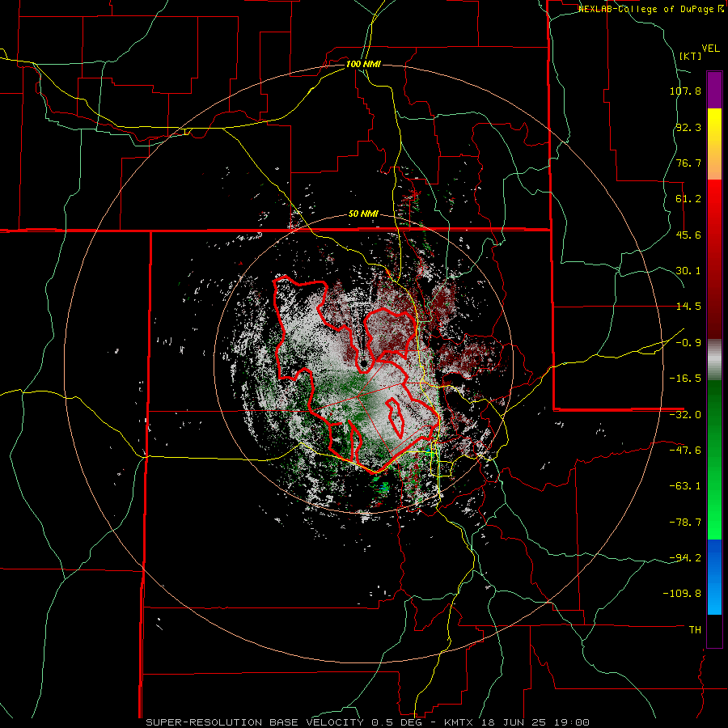Click the 76.7 velocity scale value
728x728 pixels.
click(688, 163)
